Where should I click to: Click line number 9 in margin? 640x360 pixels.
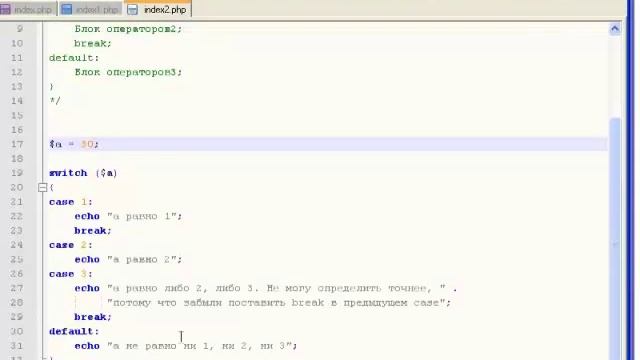click(x=20, y=29)
